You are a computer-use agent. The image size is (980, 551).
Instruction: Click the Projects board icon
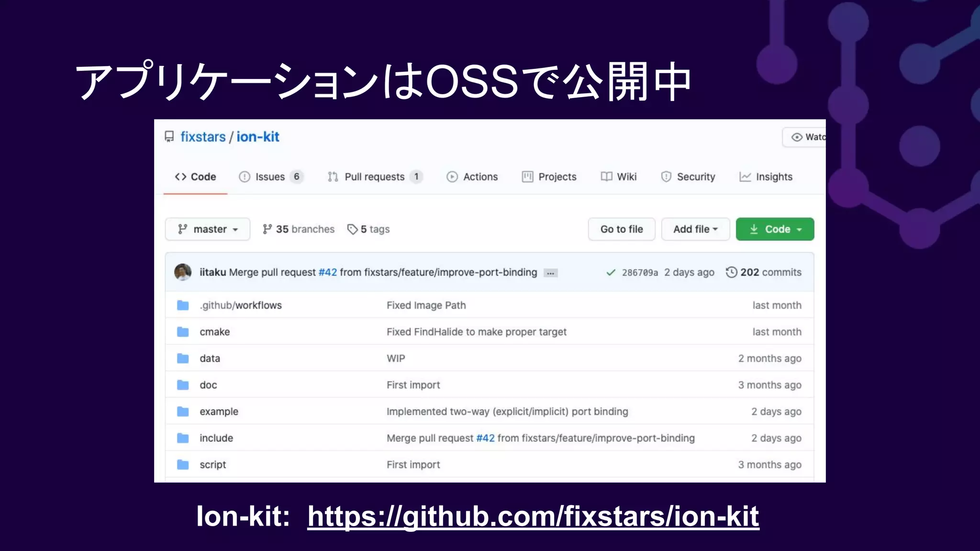click(527, 177)
